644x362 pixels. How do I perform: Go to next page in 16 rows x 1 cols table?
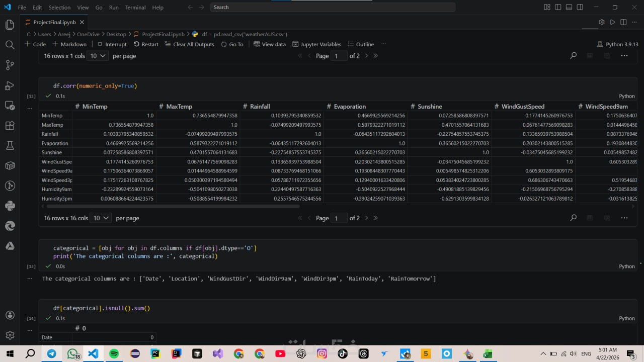click(366, 56)
